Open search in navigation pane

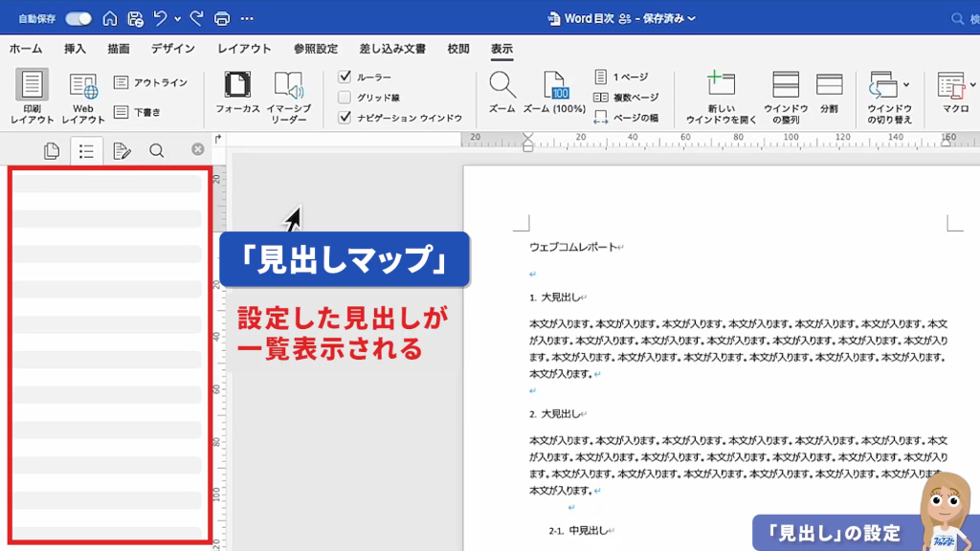[156, 150]
